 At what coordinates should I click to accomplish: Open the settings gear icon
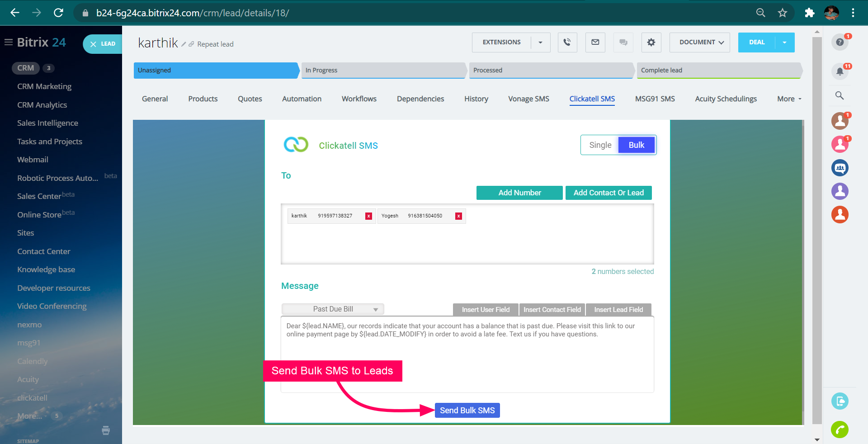[651, 43]
